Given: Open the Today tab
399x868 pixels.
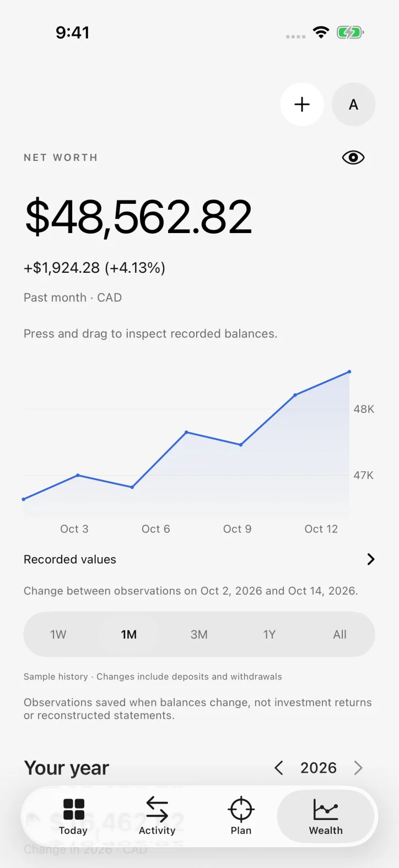Looking at the screenshot, I should click(x=73, y=816).
